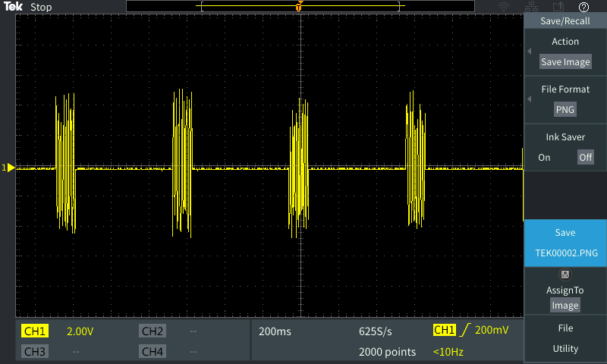Toggle the CH3 channel badge
The width and height of the screenshot is (607, 364).
click(34, 351)
